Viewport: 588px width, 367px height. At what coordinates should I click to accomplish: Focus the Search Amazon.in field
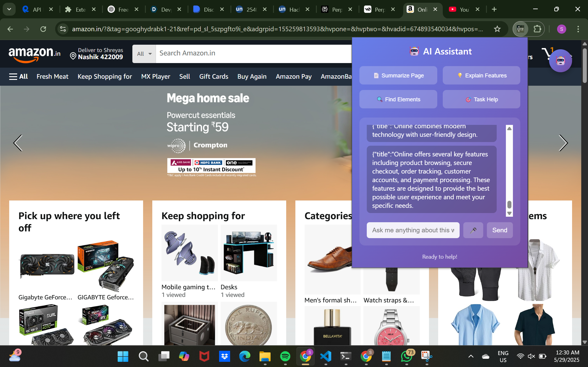coord(254,54)
